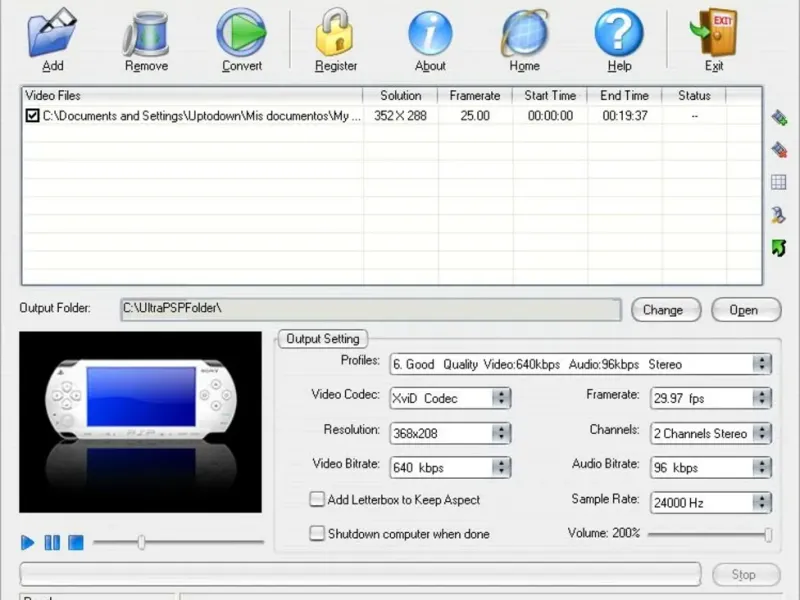Click the Remove trash can icon
Image resolution: width=800 pixels, height=600 pixels.
pos(146,34)
